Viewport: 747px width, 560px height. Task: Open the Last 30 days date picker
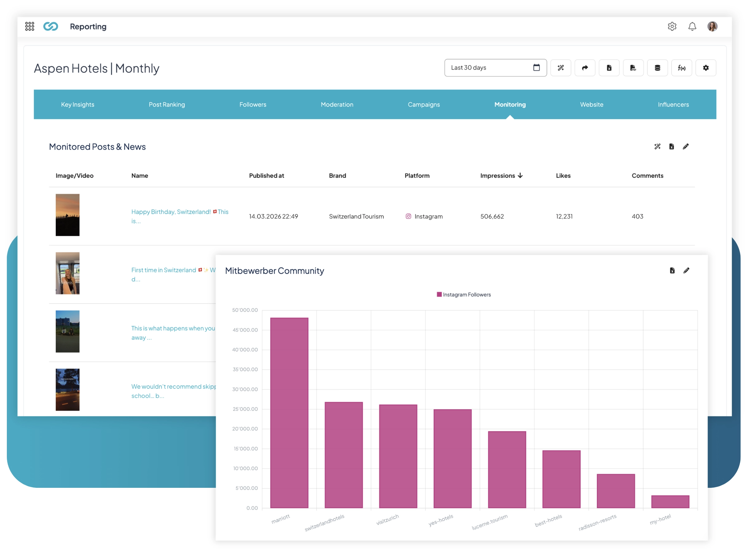[x=495, y=68]
